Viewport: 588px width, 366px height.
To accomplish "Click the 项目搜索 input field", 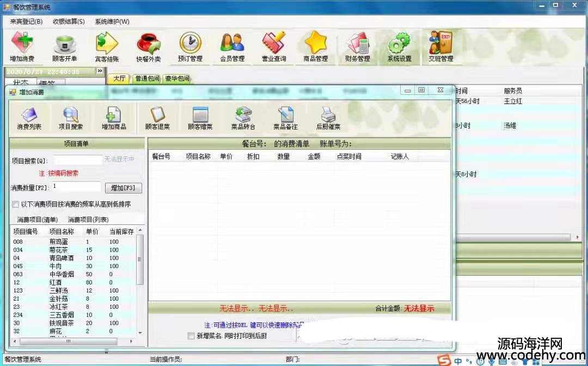I will [x=77, y=161].
